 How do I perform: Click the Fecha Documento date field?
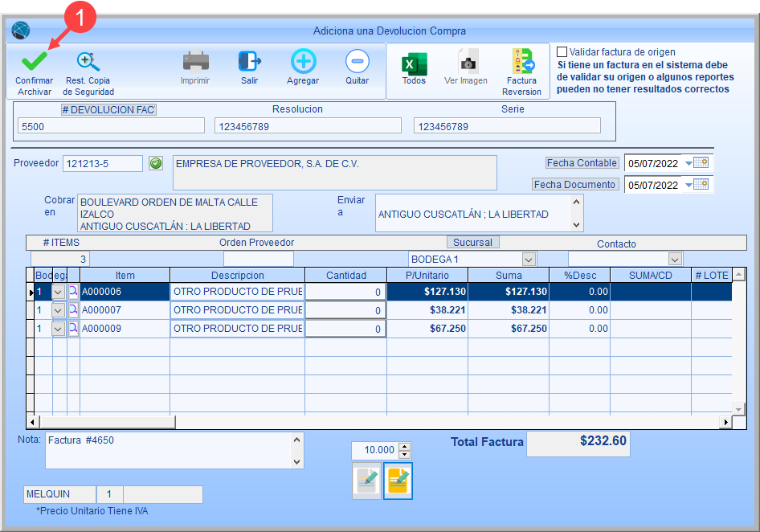[x=653, y=185]
